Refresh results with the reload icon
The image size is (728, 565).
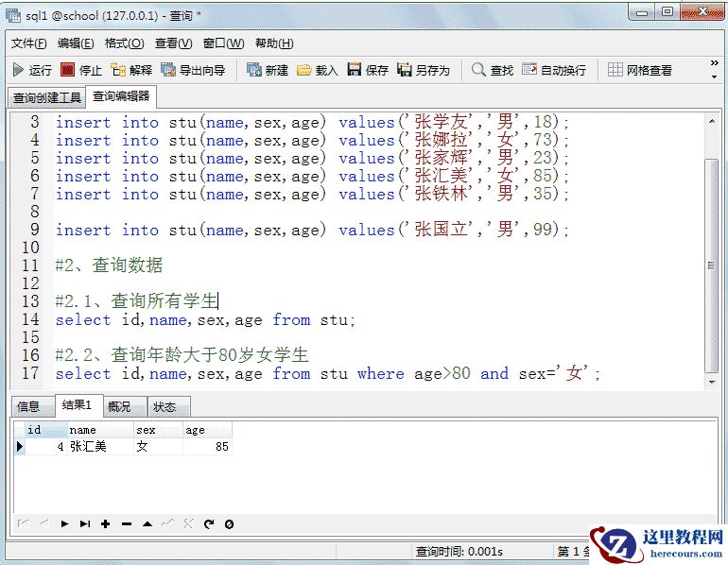209,523
